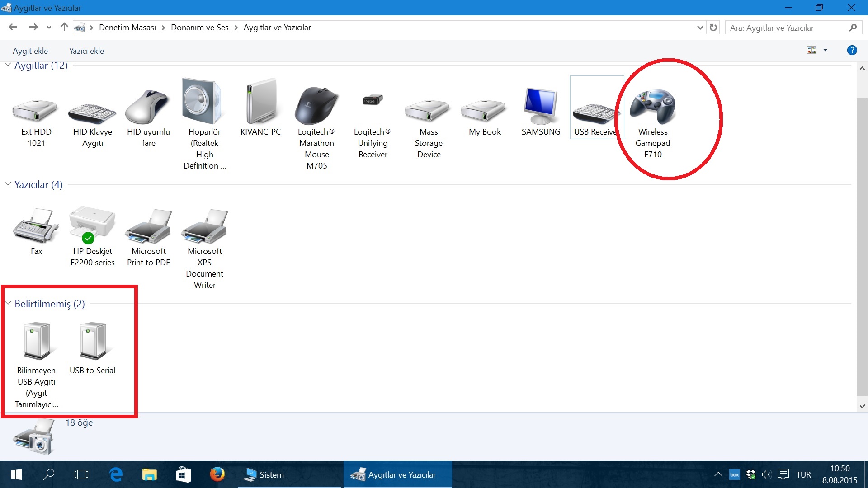868x488 pixels.
Task: Click Yazıcı ekle in the toolbar
Action: coord(86,51)
